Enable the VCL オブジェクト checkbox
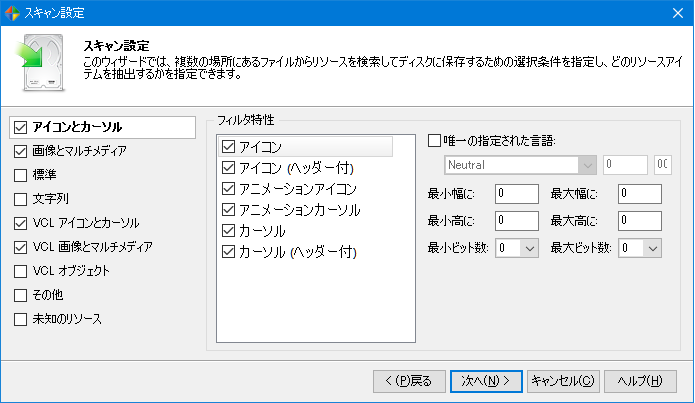The width and height of the screenshot is (695, 403). (20, 271)
